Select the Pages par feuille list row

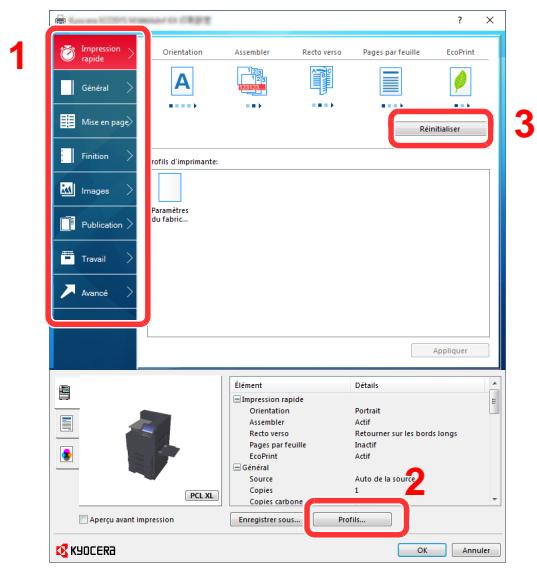point(360,444)
